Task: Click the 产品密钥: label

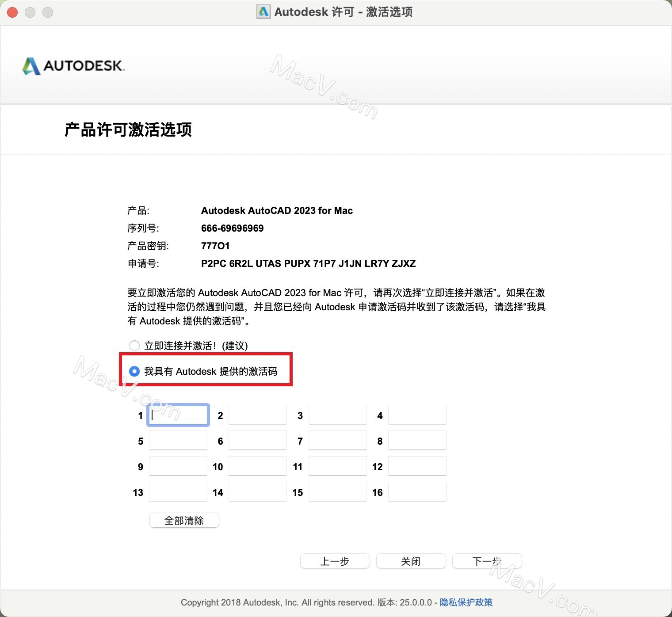Action: (x=148, y=246)
